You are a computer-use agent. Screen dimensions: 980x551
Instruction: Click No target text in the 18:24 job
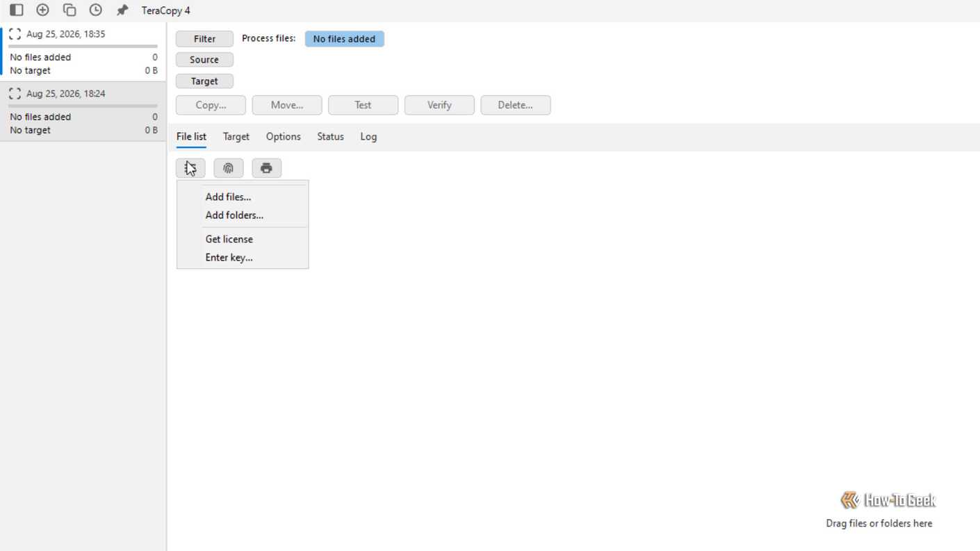[30, 130]
